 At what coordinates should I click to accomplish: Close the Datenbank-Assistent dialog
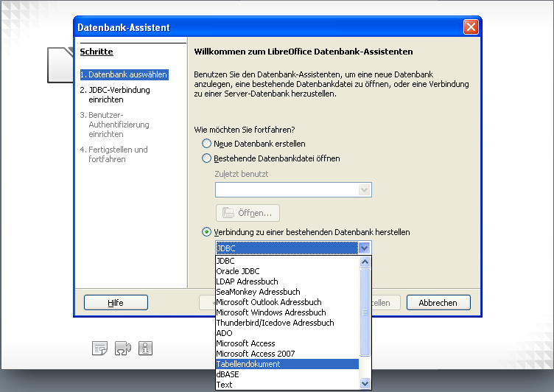(471, 27)
